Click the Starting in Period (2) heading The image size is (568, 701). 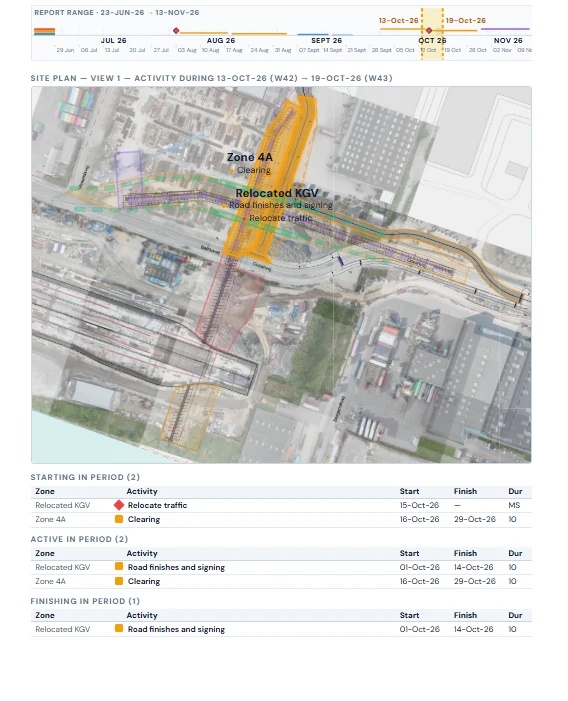[85, 477]
